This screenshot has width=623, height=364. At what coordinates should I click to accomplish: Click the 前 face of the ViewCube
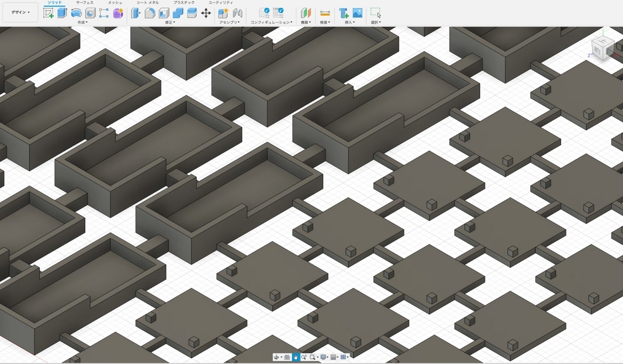point(598,51)
